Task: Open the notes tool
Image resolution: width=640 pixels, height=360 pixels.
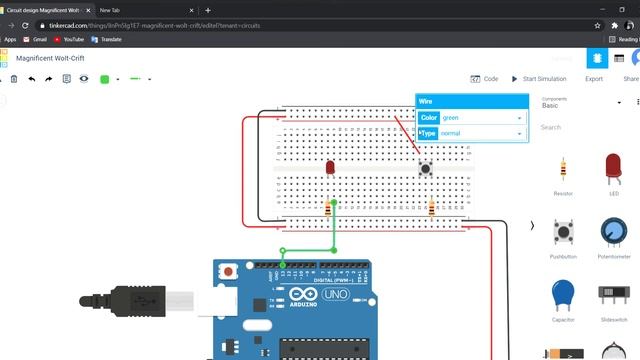Action: pyautogui.click(x=67, y=79)
